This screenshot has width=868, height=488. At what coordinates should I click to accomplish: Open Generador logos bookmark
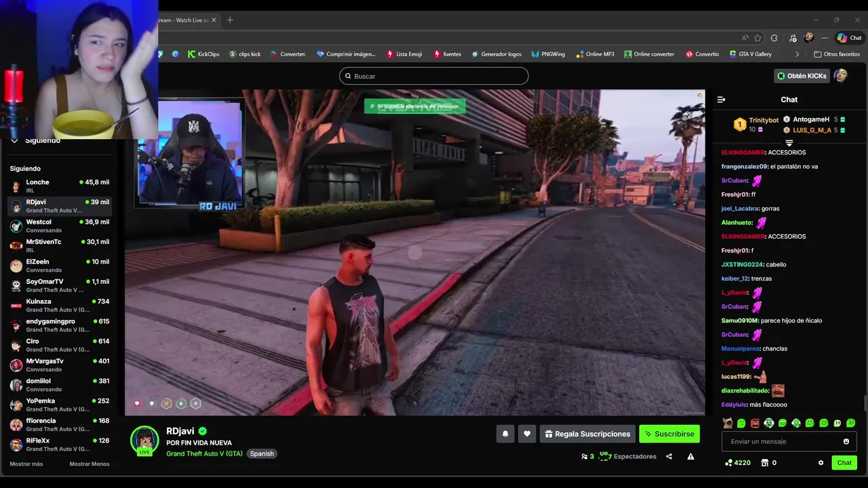[496, 54]
